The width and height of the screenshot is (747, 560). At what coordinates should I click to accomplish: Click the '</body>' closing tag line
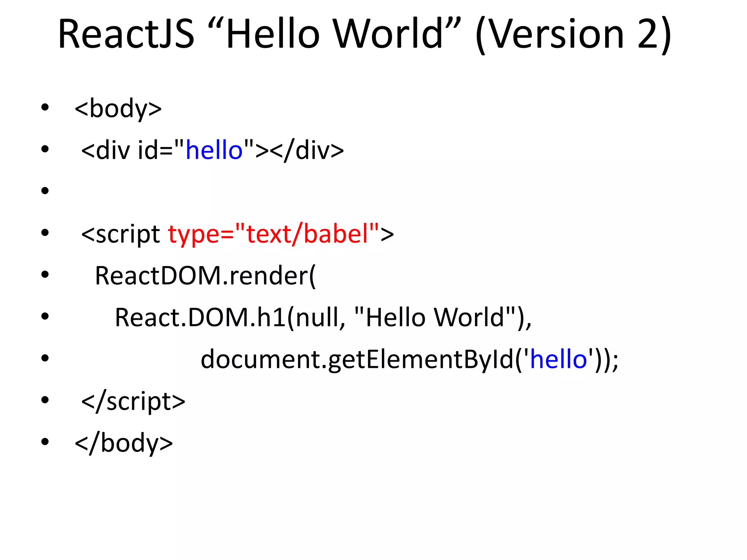point(124,443)
